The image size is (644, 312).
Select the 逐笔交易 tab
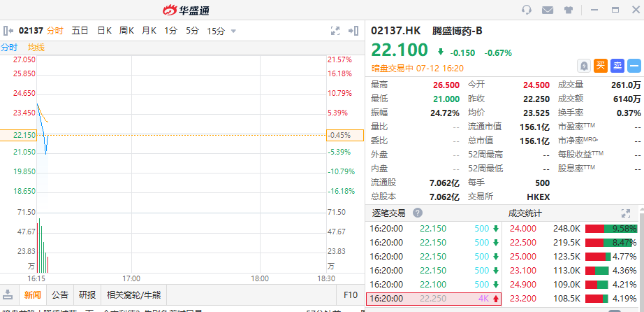[x=388, y=213]
